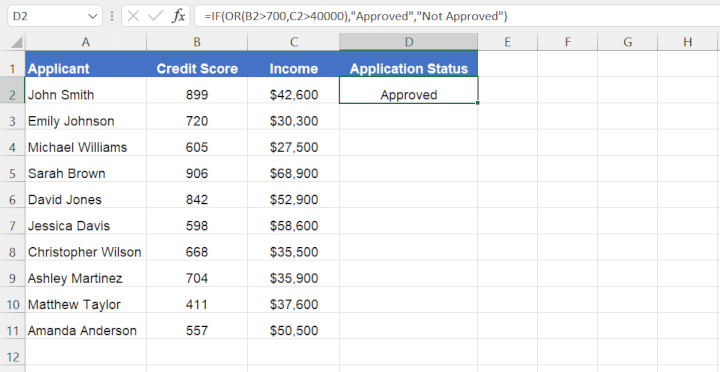Select row 5 header
Image resolution: width=720 pixels, height=372 pixels.
[12, 174]
